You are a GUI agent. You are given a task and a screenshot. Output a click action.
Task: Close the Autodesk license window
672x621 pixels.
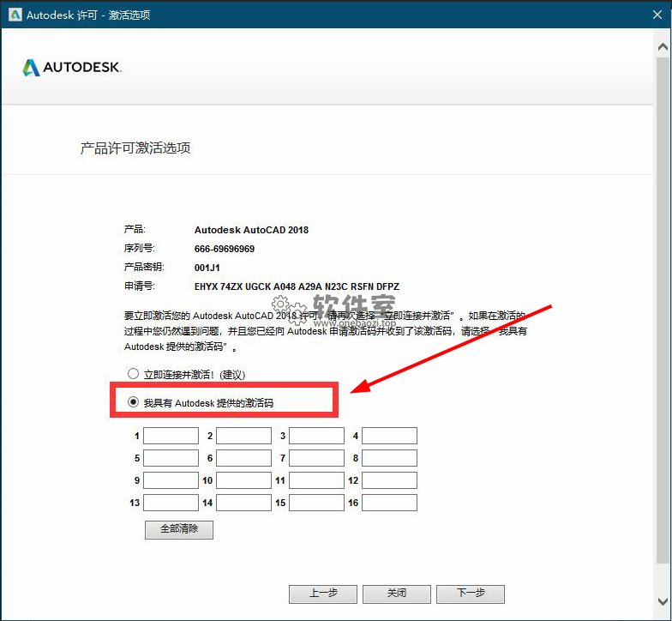point(657,15)
